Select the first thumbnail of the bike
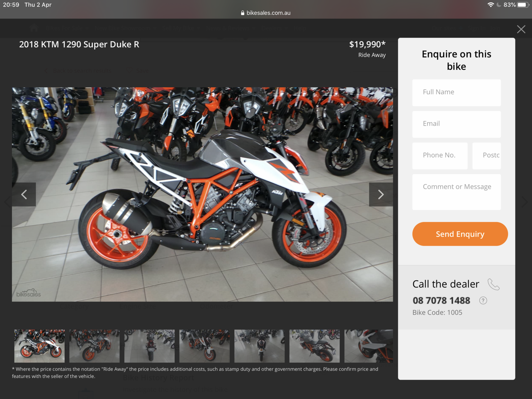This screenshot has height=399, width=532. pyautogui.click(x=40, y=346)
